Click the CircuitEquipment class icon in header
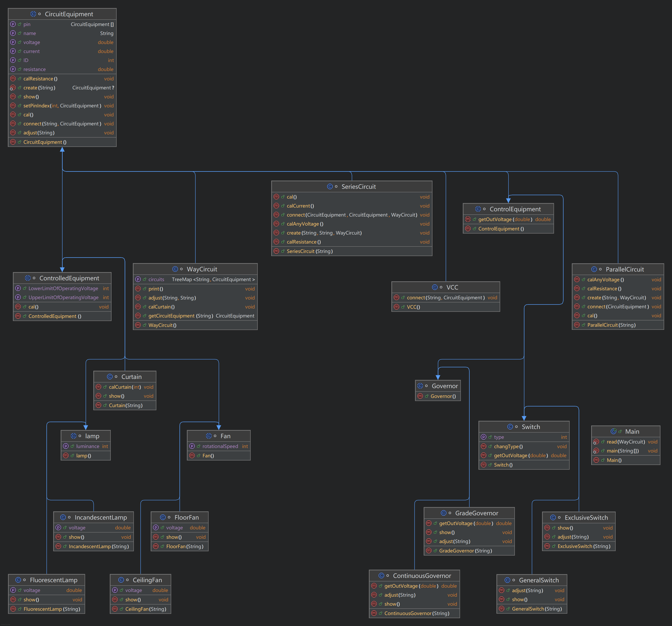 click(x=33, y=14)
